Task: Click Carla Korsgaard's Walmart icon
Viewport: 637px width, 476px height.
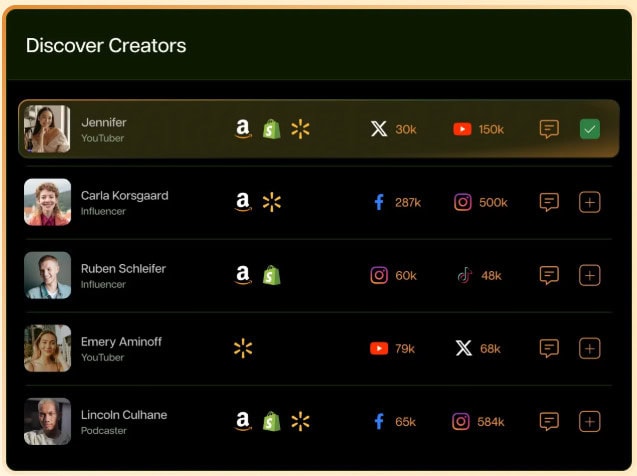Action: point(271,202)
